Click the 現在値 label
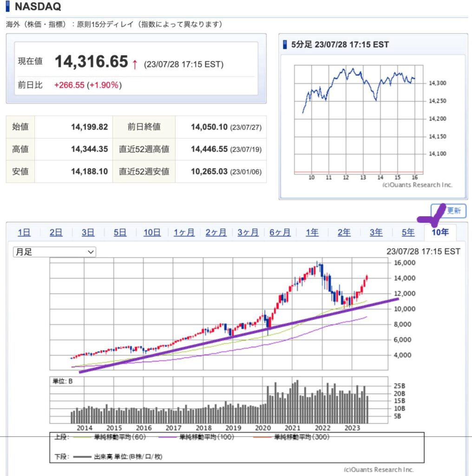472x476 pixels. click(30, 61)
